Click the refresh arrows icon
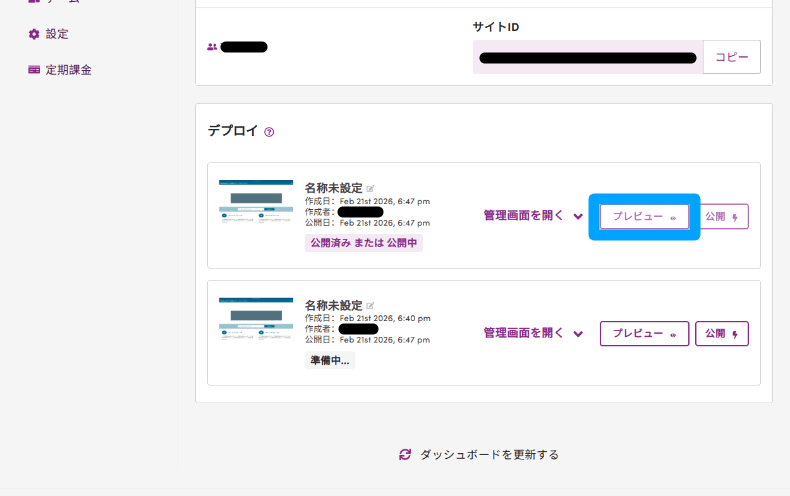Viewport: 790px width, 496px height. pos(405,455)
